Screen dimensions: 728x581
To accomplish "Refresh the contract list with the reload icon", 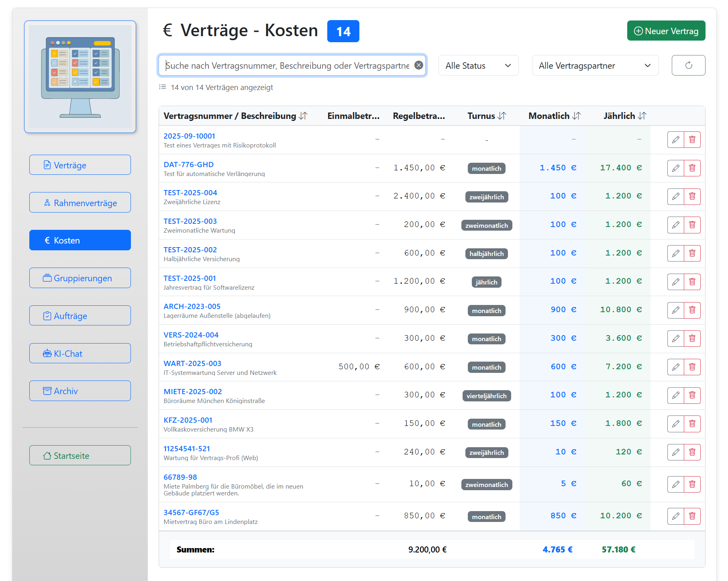I will (688, 65).
